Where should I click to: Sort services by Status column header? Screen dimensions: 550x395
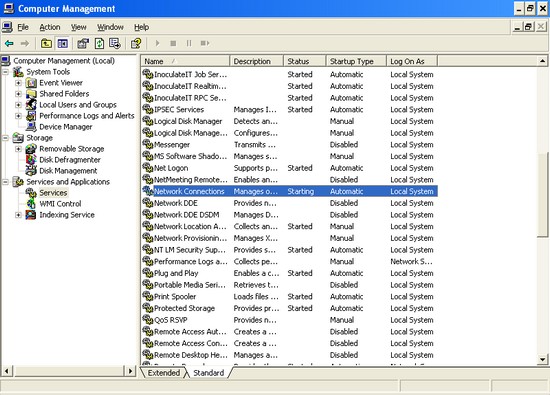[x=304, y=61]
